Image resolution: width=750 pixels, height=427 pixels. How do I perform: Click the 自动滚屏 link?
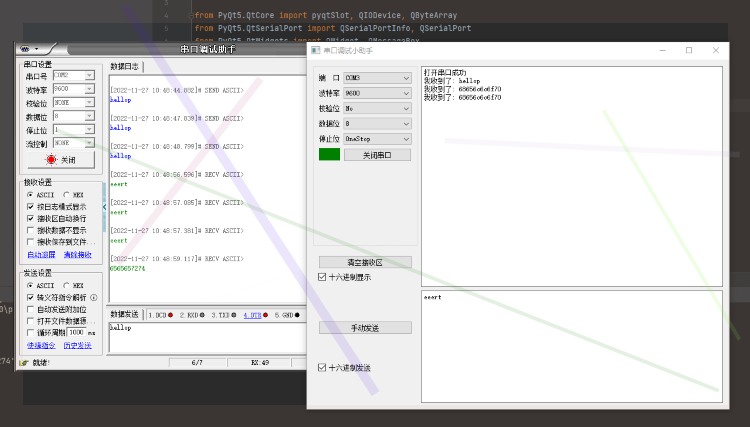coord(42,255)
